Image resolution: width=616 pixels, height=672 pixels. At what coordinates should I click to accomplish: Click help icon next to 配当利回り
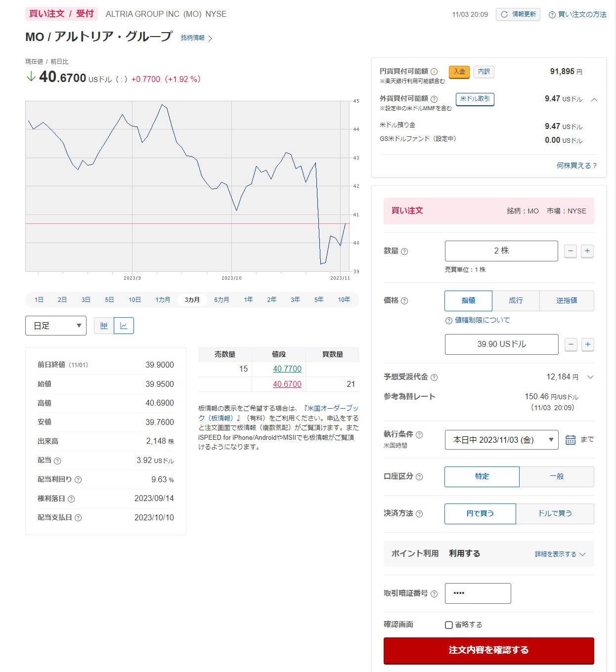[x=78, y=480]
